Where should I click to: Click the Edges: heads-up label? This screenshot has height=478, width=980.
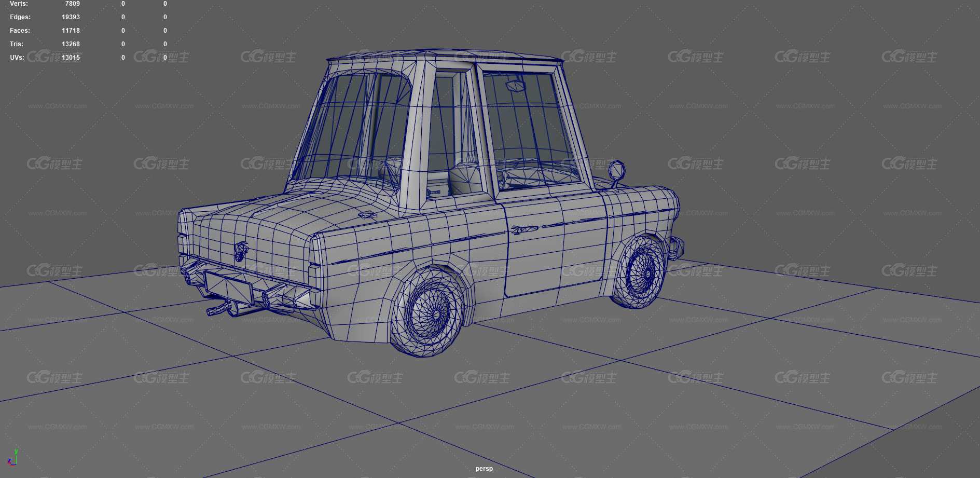click(20, 17)
